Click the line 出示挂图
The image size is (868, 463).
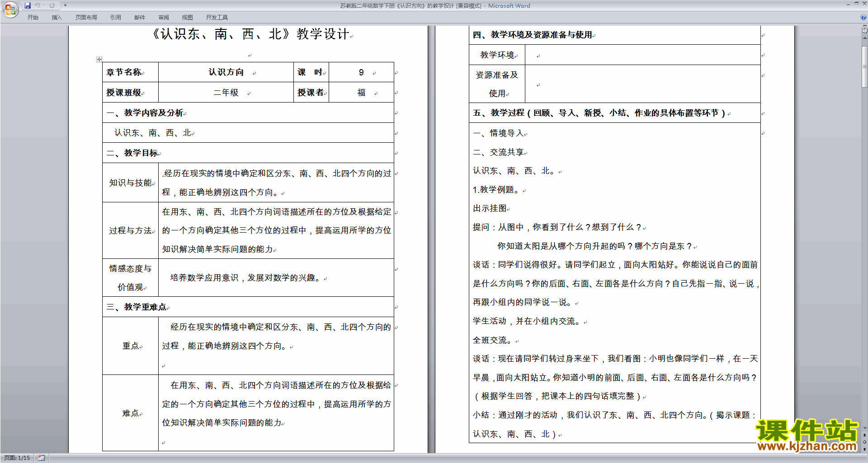pyautogui.click(x=491, y=208)
